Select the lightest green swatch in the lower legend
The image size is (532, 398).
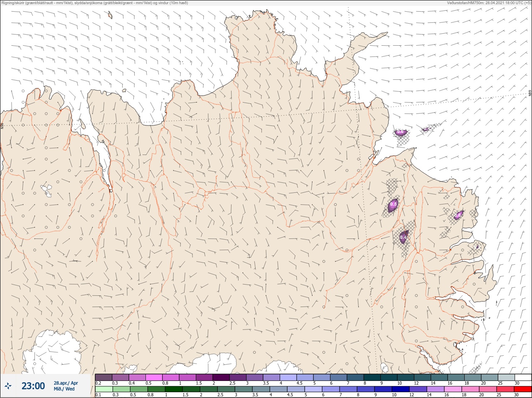[x=104, y=389]
